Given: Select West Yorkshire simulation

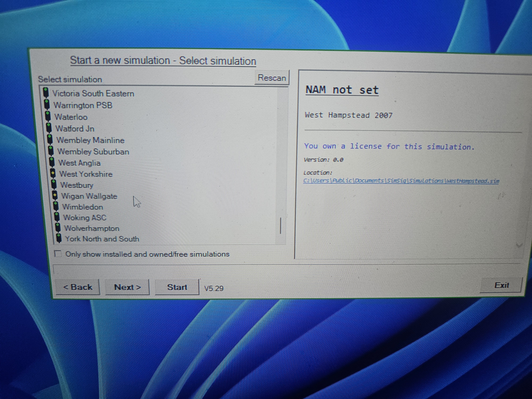Looking at the screenshot, I should [x=86, y=174].
